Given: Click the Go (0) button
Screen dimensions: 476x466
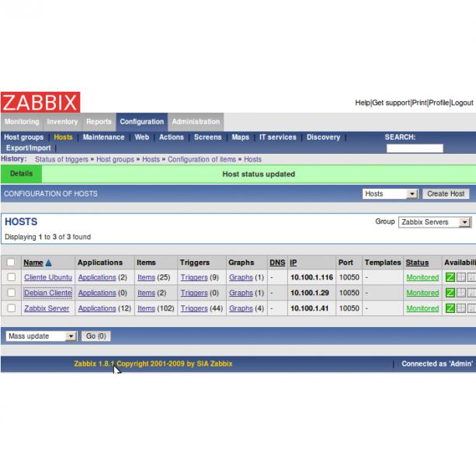Looking at the screenshot, I should click(x=96, y=336).
